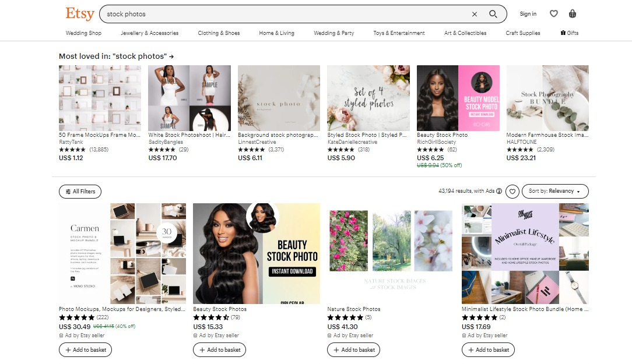Screen dimensions: 632x364
Task: Click HALFTOUNE shop name
Action: (522, 142)
